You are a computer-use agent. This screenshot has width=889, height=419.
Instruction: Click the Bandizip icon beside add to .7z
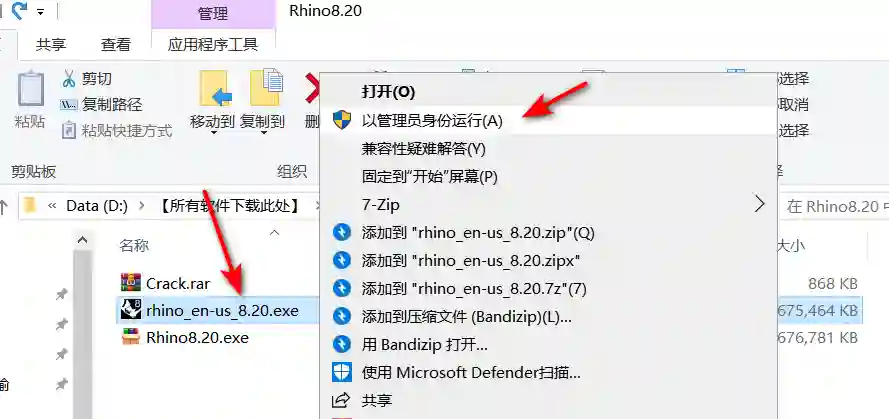click(342, 288)
